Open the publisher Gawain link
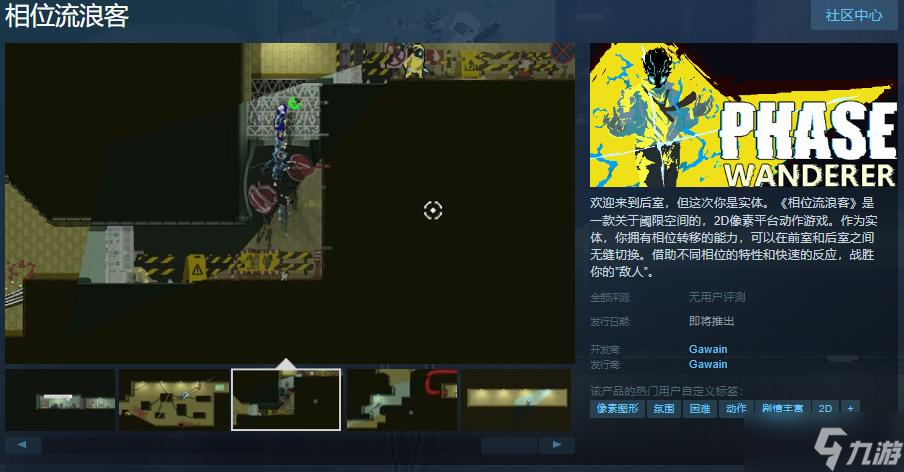 (x=708, y=365)
